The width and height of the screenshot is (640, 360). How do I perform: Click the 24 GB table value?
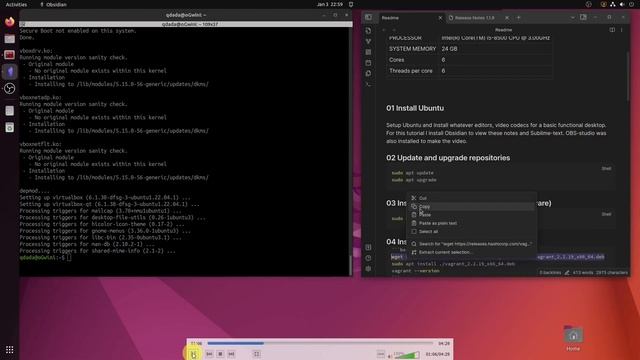pyautogui.click(x=449, y=49)
